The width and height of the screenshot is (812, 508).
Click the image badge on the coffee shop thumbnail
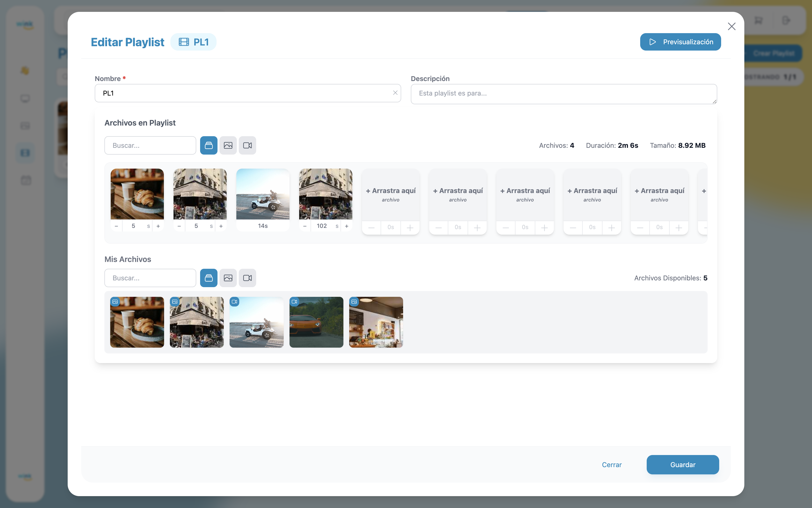(x=354, y=302)
